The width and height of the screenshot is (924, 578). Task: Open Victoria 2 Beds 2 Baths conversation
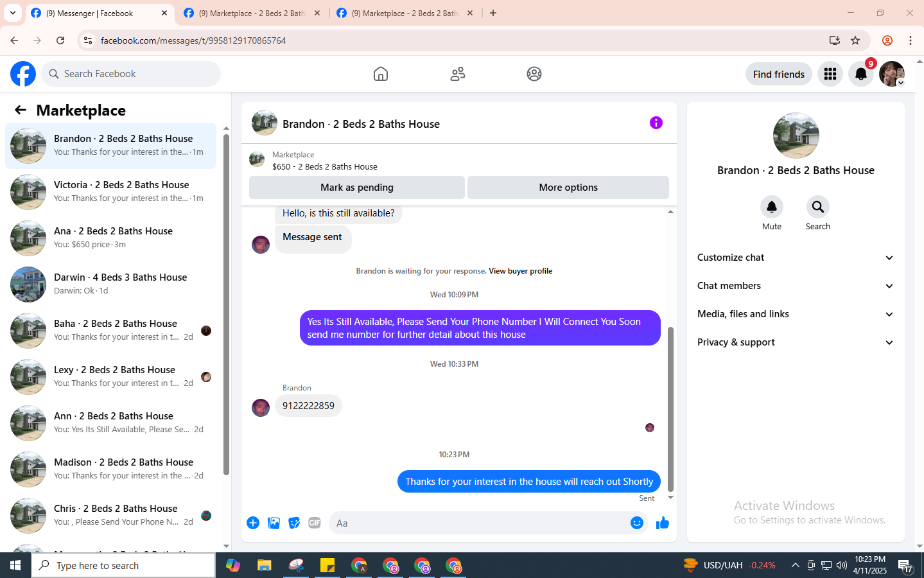click(110, 191)
